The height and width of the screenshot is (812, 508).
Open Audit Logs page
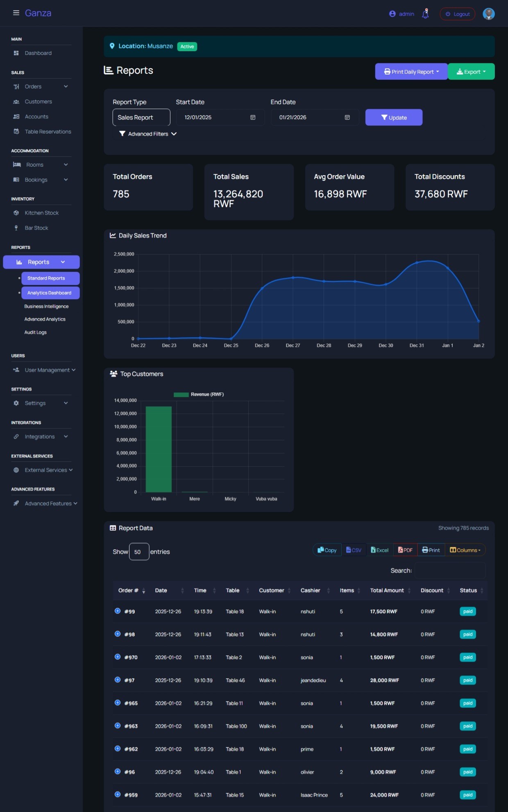tap(35, 333)
